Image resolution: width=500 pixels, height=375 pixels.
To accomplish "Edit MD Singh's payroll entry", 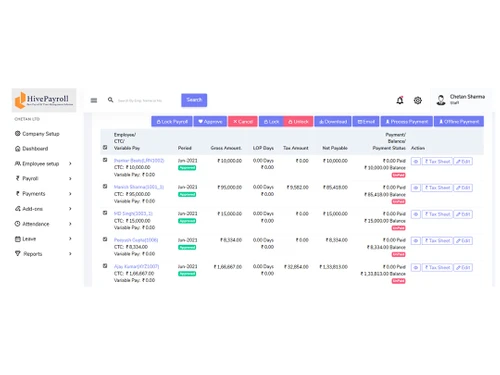I will coord(463,214).
